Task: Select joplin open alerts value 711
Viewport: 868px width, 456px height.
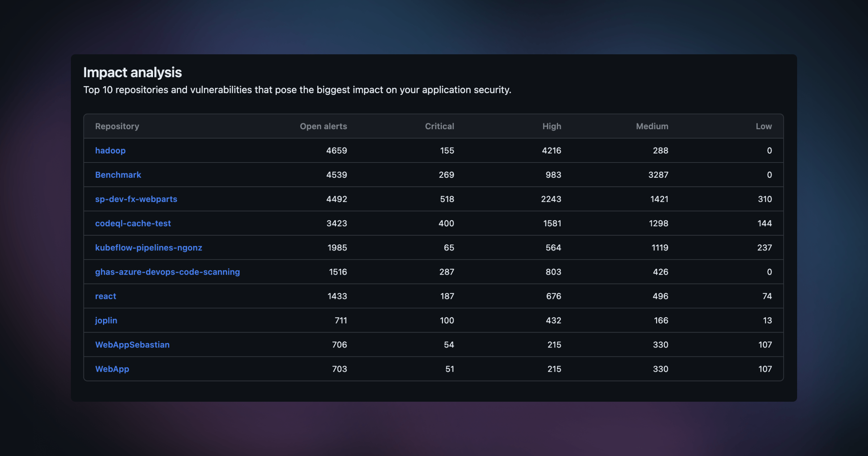Action: click(341, 320)
